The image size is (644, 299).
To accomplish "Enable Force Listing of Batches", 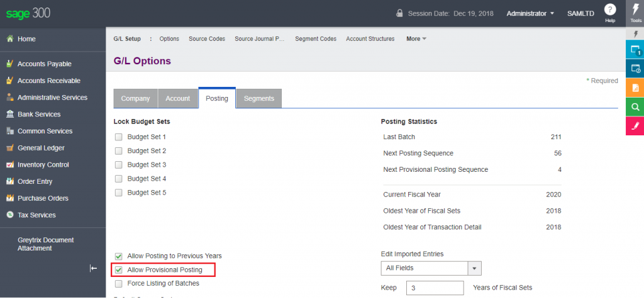I will pos(118,284).
